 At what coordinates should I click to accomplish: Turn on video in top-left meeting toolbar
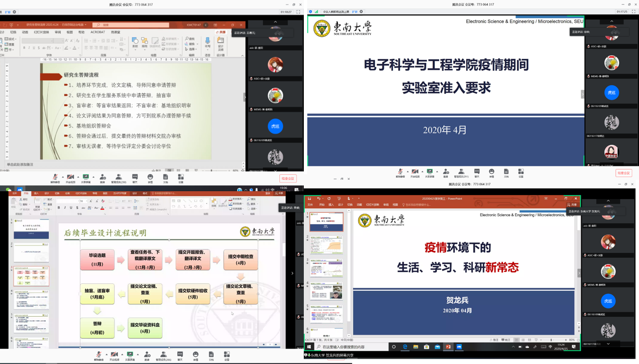[x=70, y=178]
